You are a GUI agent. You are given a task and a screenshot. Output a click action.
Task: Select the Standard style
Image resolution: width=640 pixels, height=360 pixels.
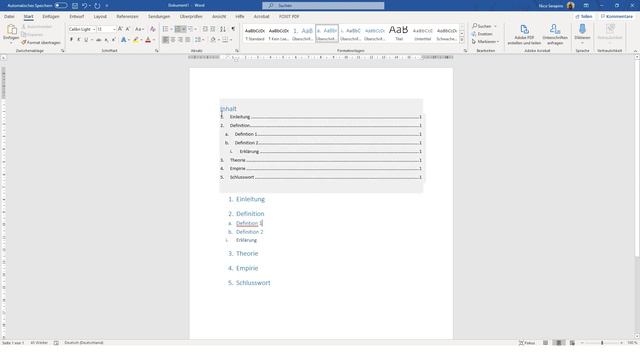(x=255, y=33)
